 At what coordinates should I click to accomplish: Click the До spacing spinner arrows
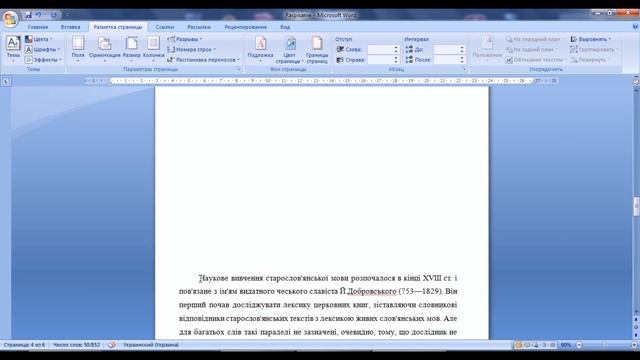tap(462, 49)
